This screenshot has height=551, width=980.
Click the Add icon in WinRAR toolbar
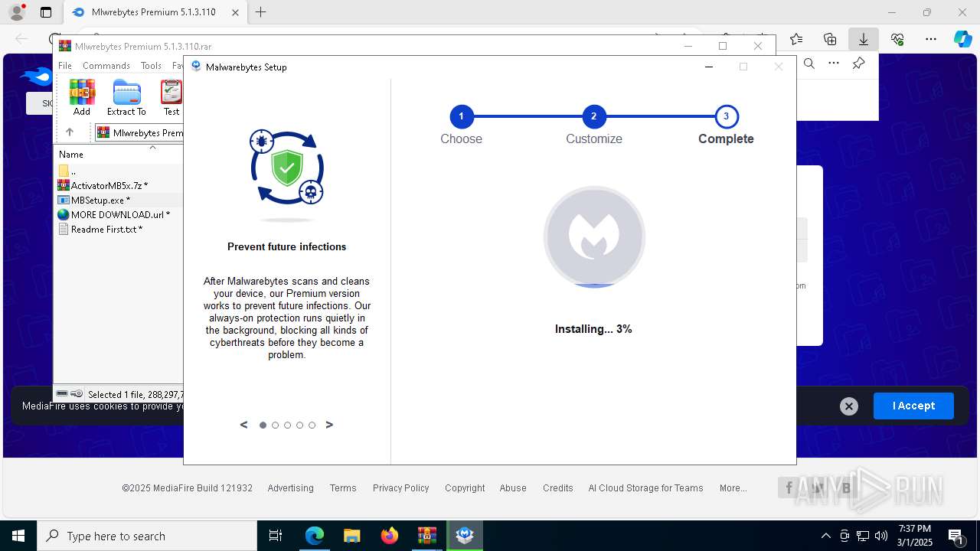click(82, 97)
